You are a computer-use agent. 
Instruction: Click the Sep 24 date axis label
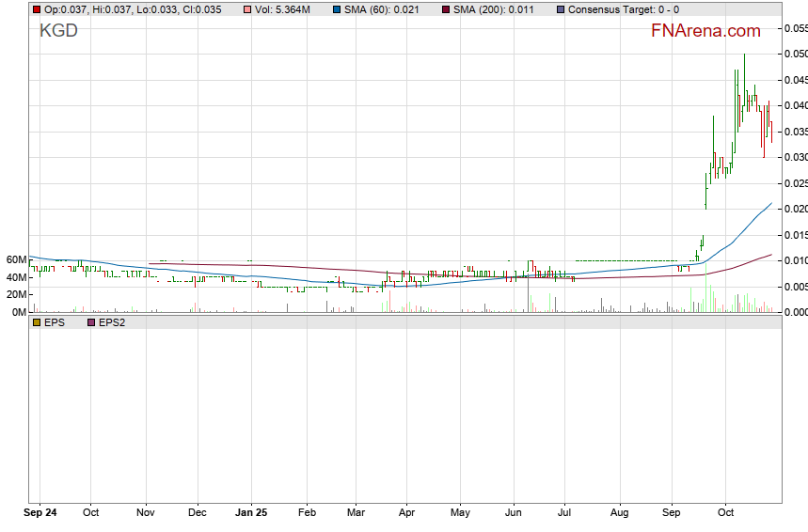click(x=40, y=514)
